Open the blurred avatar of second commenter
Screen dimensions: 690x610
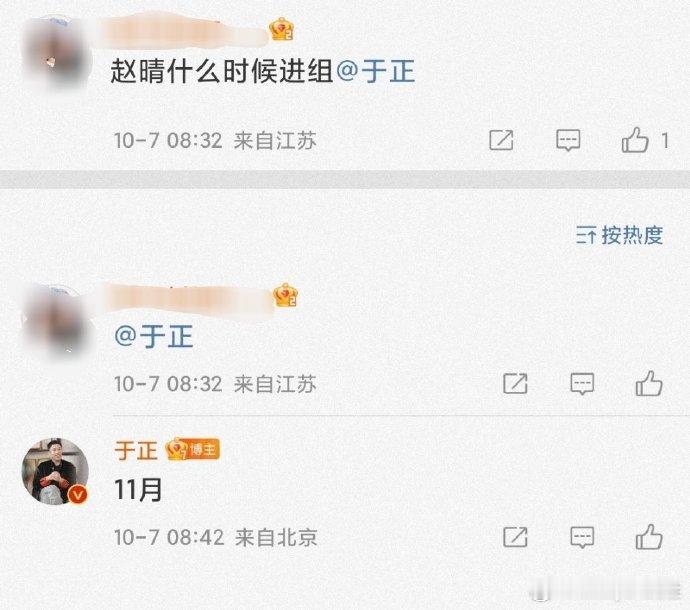56,321
